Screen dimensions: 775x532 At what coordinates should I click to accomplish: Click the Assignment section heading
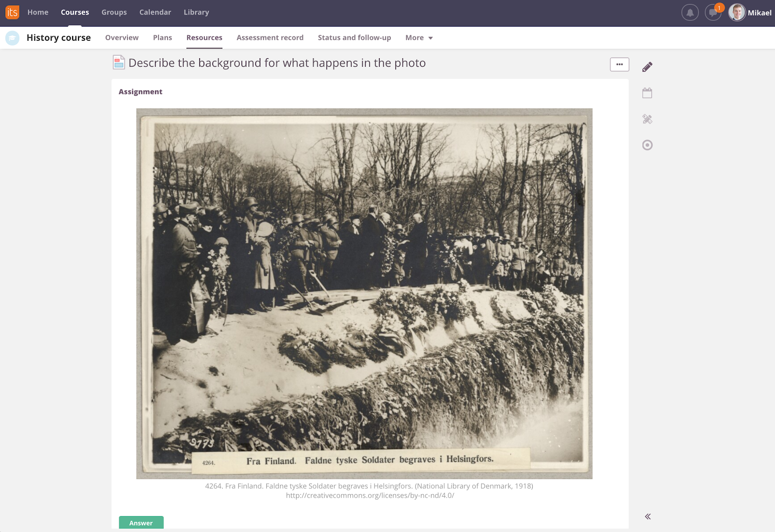(140, 92)
